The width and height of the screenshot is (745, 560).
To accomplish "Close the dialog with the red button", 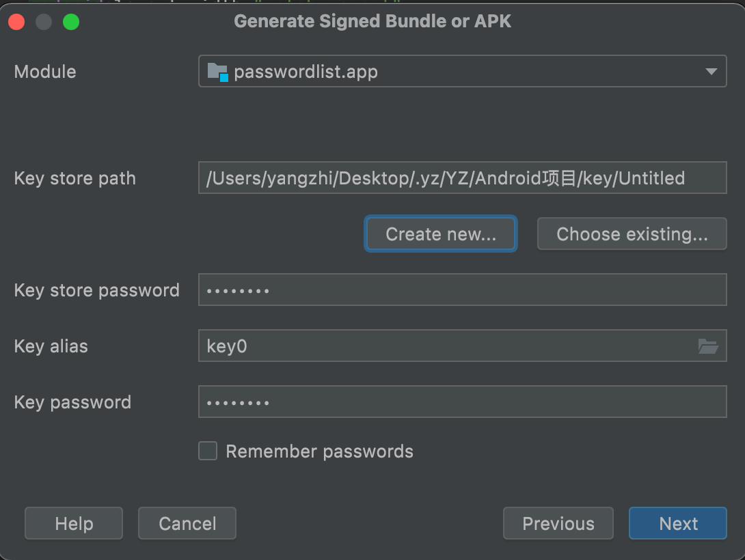I will (x=16, y=22).
